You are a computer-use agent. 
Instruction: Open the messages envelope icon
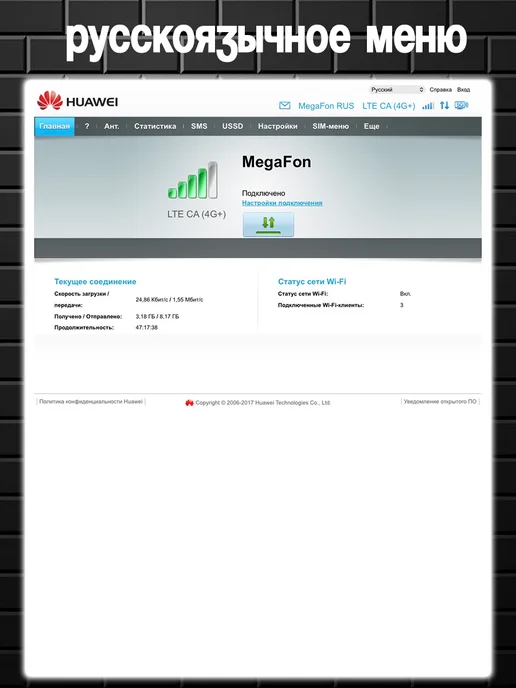tap(284, 106)
